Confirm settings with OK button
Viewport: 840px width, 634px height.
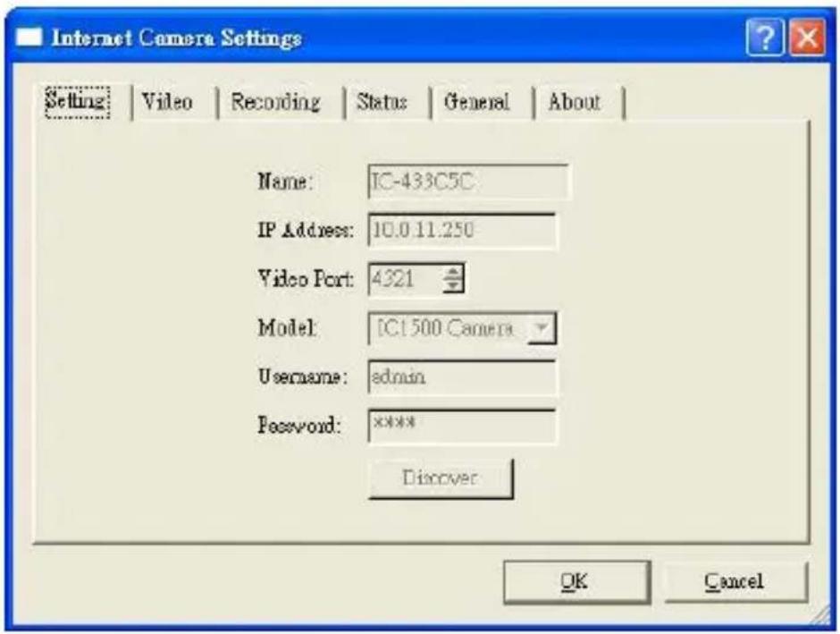pos(576,582)
